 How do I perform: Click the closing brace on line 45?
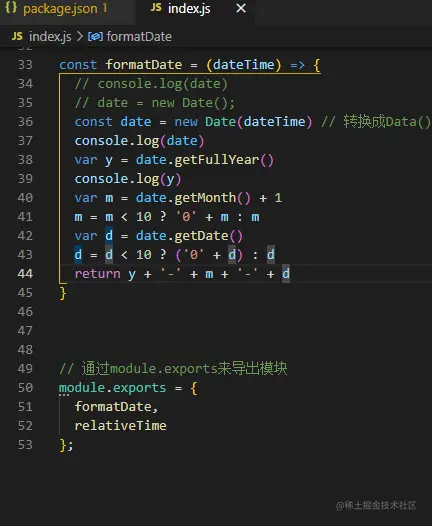[x=63, y=294]
